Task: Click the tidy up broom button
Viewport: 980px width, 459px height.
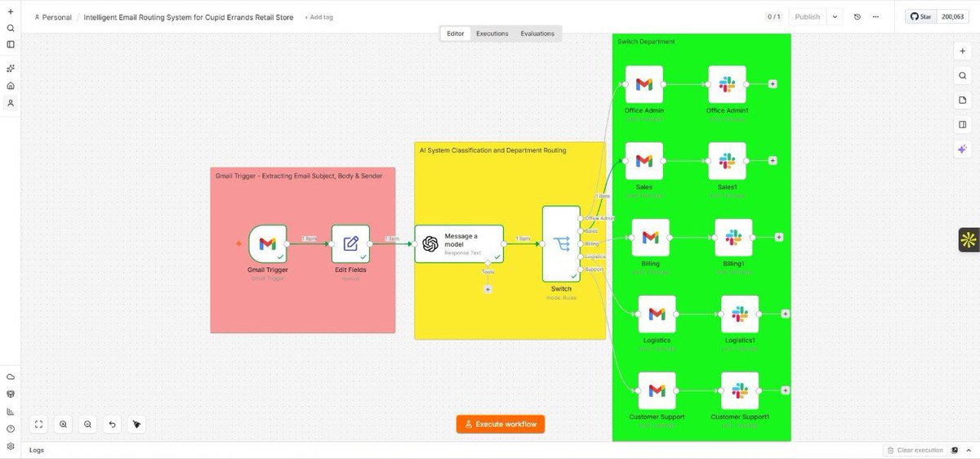Action: point(136,424)
